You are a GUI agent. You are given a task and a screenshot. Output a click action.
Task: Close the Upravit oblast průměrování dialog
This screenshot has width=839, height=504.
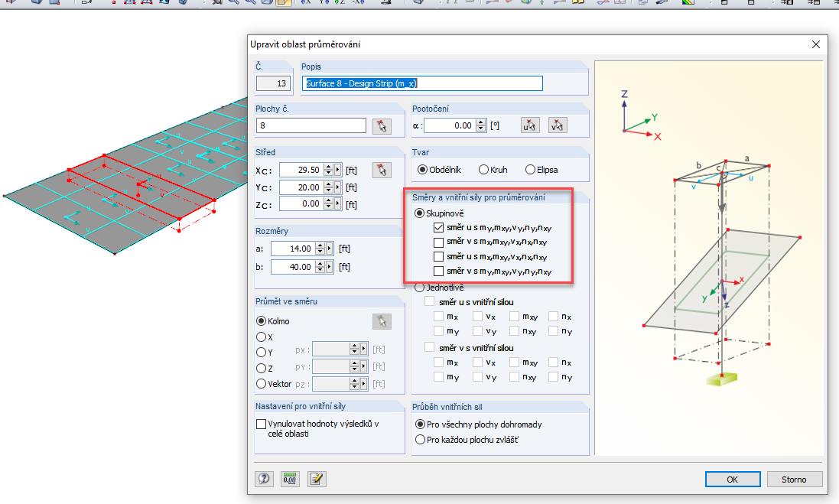tap(815, 44)
